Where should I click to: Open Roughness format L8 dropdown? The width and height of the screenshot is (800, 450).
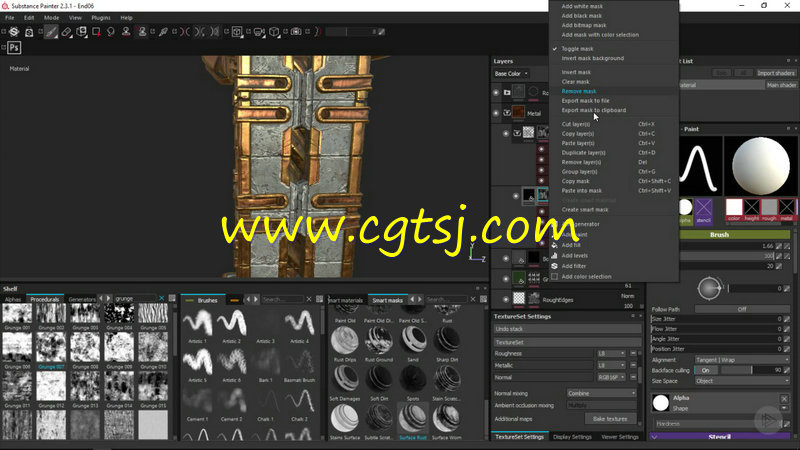(x=611, y=354)
